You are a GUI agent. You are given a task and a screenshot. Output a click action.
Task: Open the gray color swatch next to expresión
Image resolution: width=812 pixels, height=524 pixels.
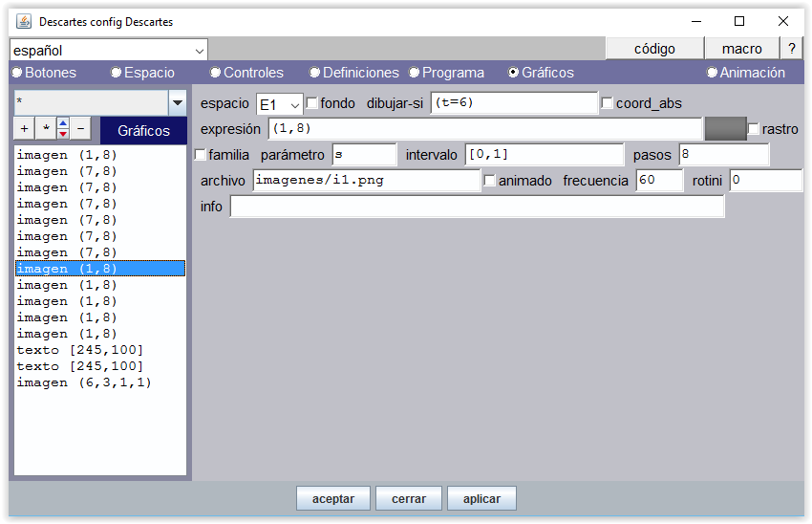coord(724,129)
